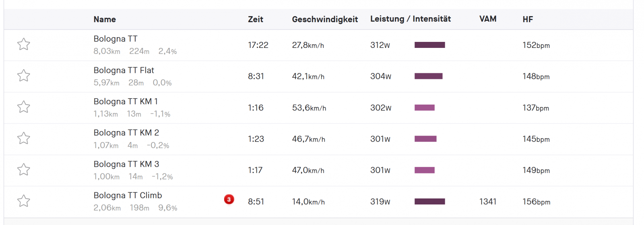Favorite the Bologna TT KM 1 segment
Viewport: 644px width, 225px height.
click(x=24, y=107)
